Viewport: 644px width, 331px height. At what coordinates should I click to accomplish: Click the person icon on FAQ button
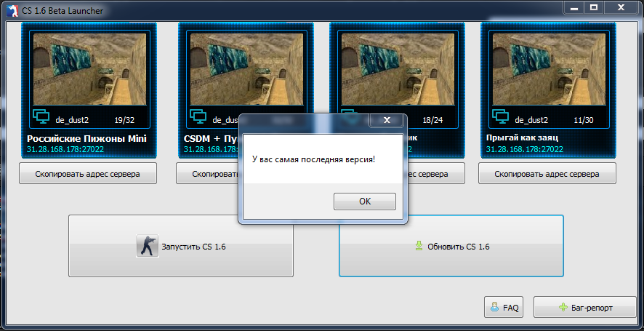point(495,307)
